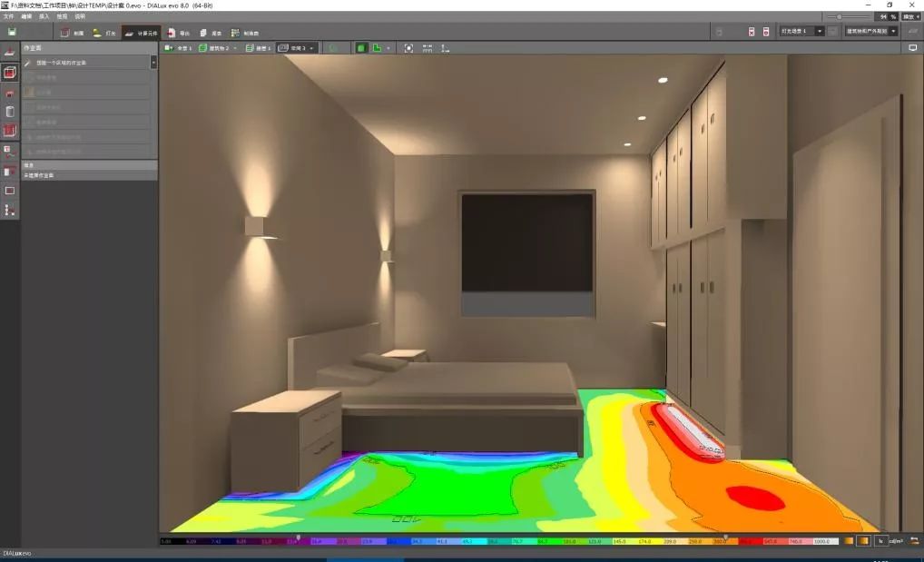Open the File (文件) menu
Viewport: 924px width, 562px height.
9,16
